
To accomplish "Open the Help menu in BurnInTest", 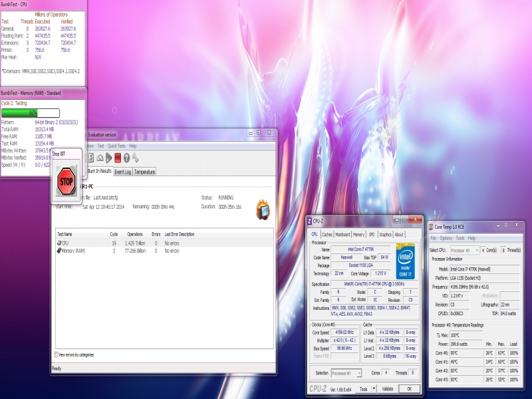I will [x=132, y=146].
